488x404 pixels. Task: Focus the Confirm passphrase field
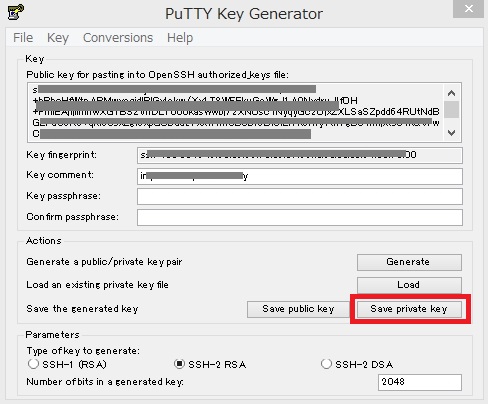pyautogui.click(x=300, y=217)
